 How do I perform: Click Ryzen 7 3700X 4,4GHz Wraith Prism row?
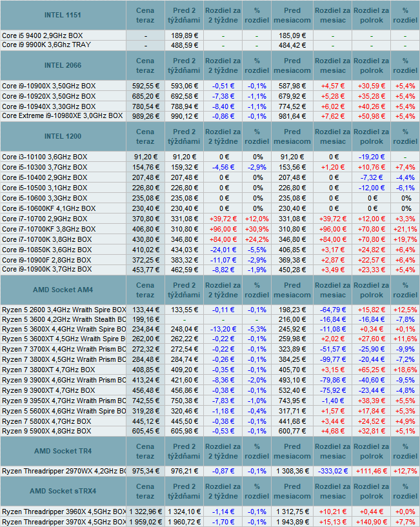click(64, 349)
